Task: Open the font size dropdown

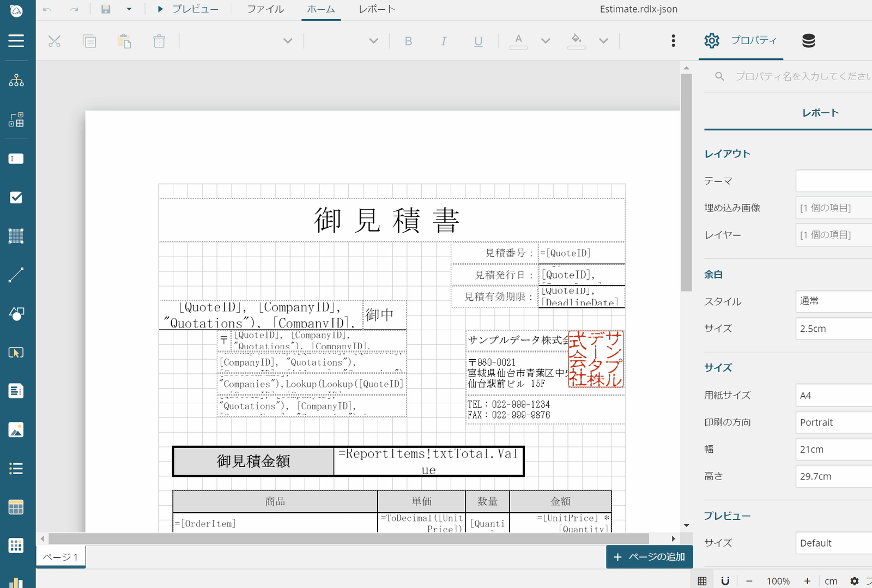Action: pyautogui.click(x=373, y=41)
